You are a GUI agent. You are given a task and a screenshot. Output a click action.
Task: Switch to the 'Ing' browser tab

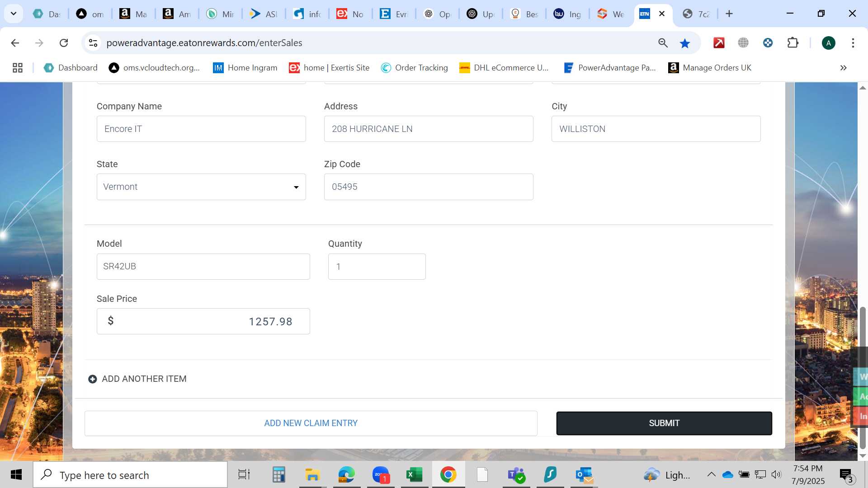tap(567, 14)
